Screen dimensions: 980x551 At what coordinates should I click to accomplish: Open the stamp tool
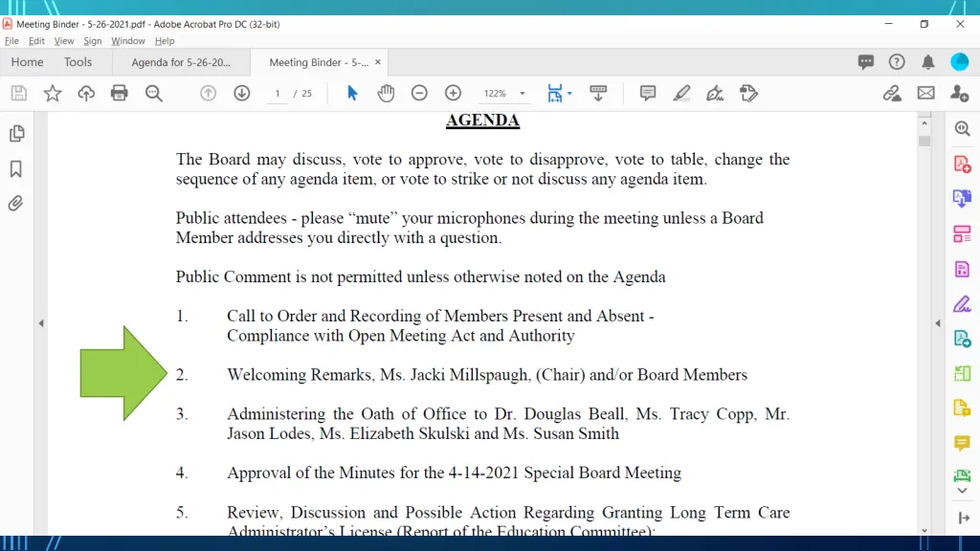point(748,93)
